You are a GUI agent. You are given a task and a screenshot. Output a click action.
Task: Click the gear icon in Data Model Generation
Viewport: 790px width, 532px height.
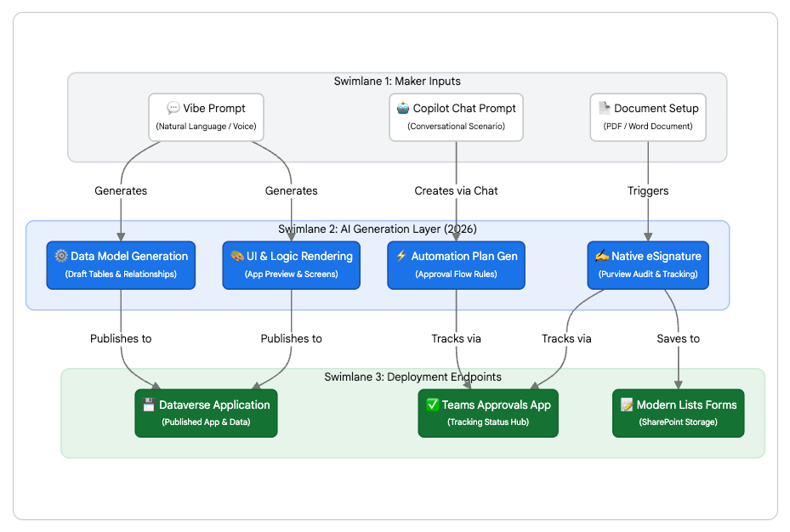[x=61, y=256]
